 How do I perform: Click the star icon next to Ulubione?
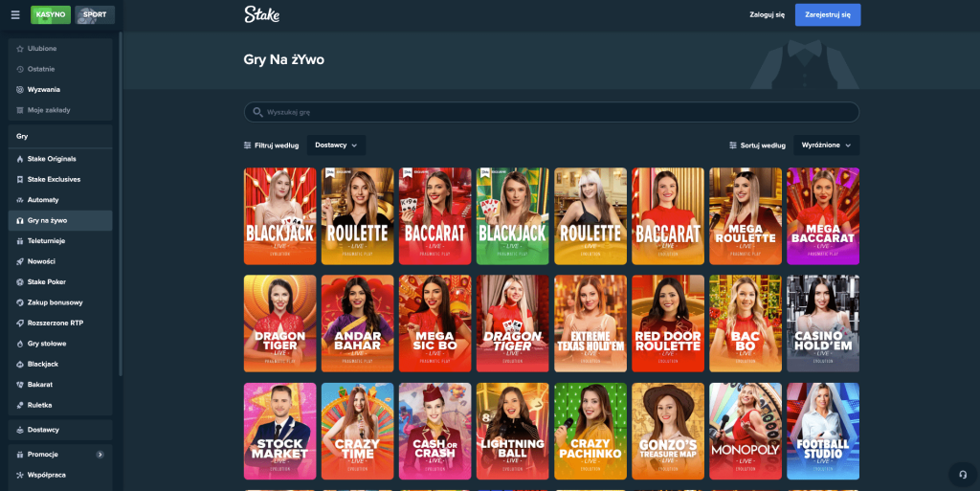pyautogui.click(x=20, y=49)
